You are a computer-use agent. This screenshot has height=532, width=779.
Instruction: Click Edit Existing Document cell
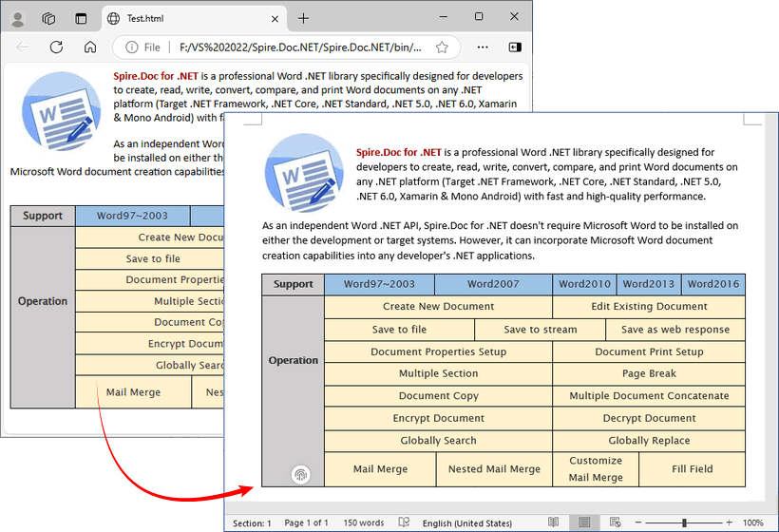point(649,307)
